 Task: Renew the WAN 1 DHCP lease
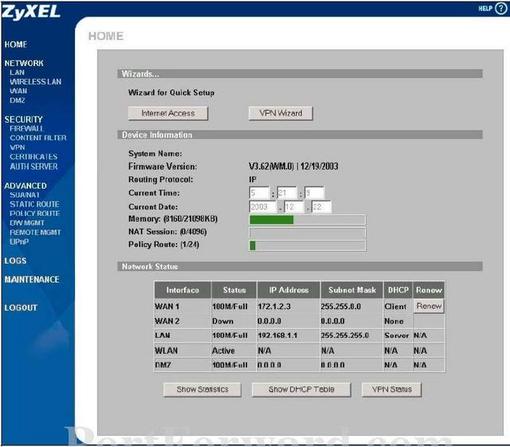[429, 306]
